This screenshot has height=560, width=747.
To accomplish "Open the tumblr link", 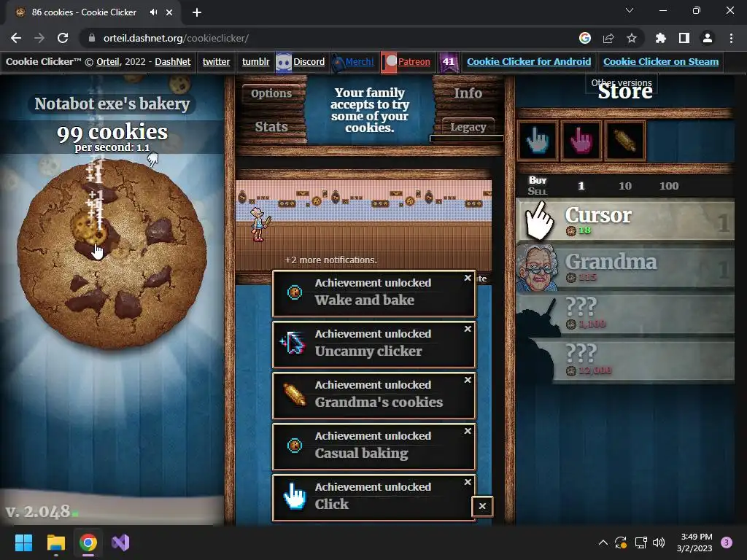I will 256,61.
